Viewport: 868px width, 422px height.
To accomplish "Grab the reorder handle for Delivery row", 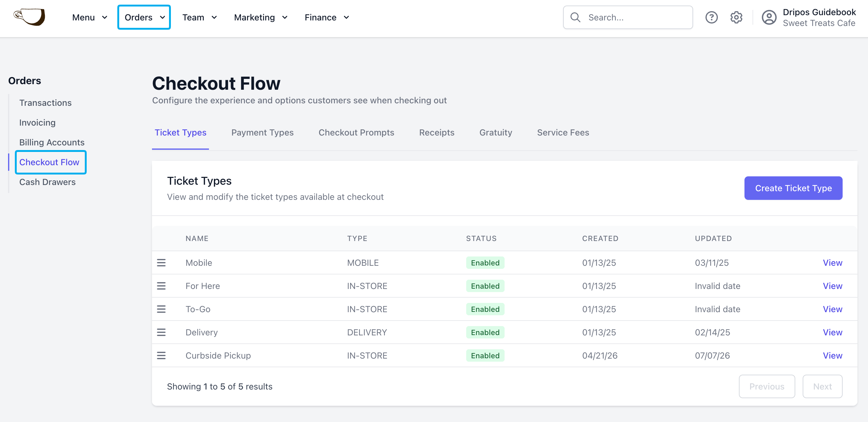I will 161,332.
